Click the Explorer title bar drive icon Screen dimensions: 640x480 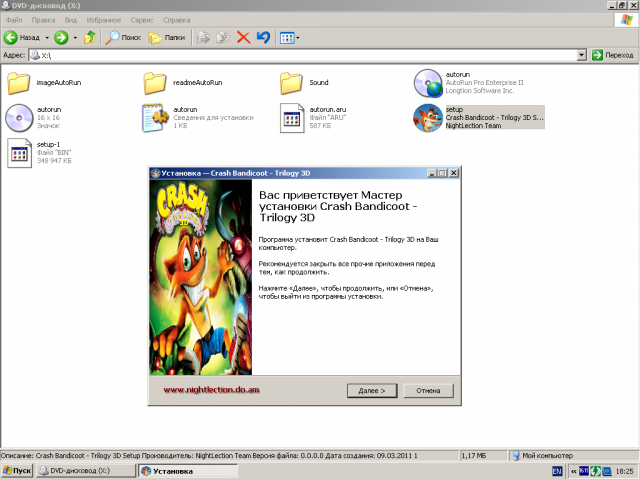click(x=6, y=5)
